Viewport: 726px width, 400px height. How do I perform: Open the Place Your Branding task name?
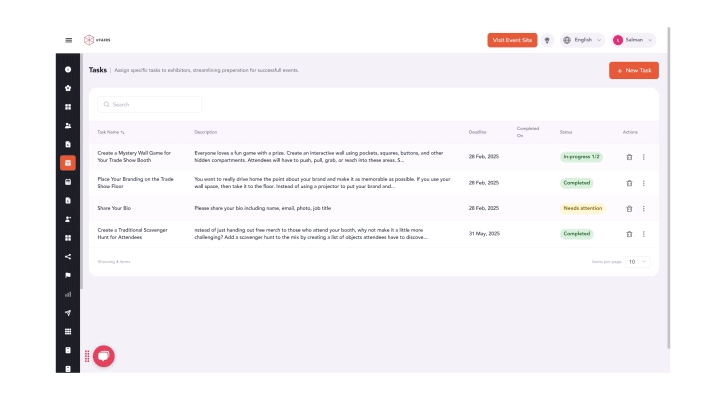[135, 182]
